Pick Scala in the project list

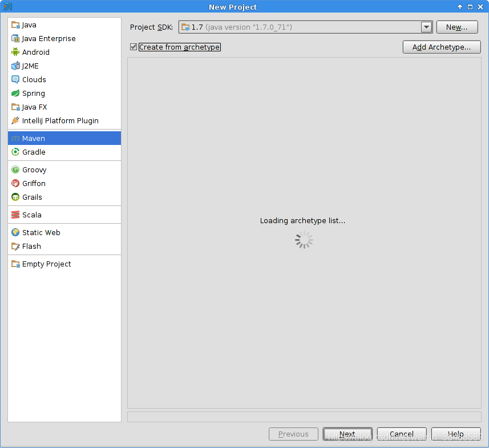(32, 215)
